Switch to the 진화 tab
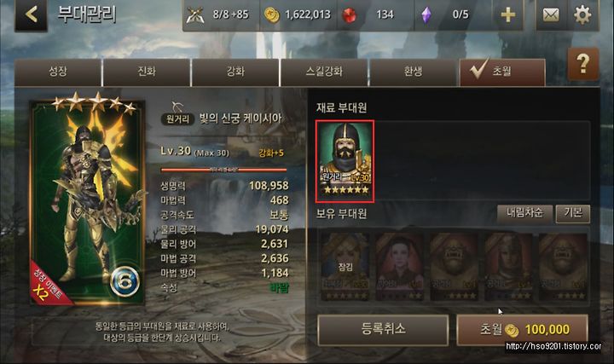 pos(147,72)
